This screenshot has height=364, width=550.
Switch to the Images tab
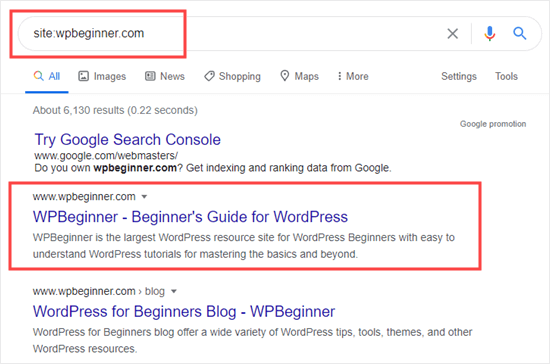point(102,76)
